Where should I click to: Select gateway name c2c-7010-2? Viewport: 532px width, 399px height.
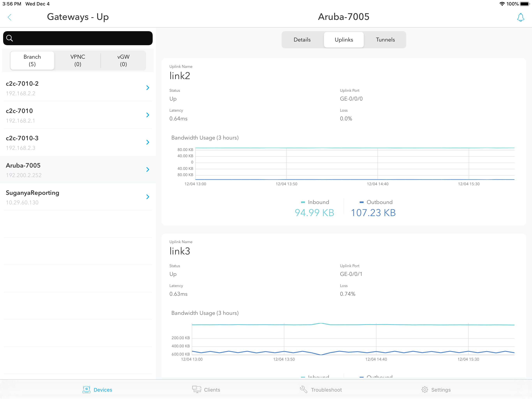22,84
